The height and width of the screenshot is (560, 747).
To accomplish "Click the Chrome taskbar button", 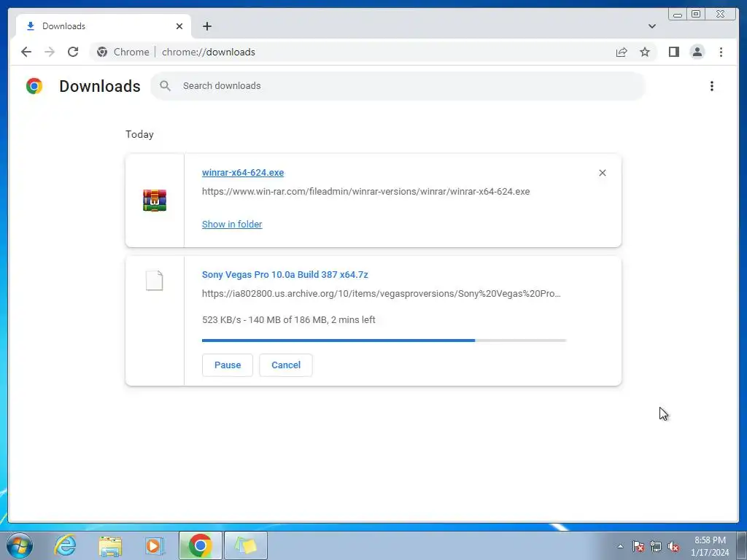I will [x=201, y=545].
